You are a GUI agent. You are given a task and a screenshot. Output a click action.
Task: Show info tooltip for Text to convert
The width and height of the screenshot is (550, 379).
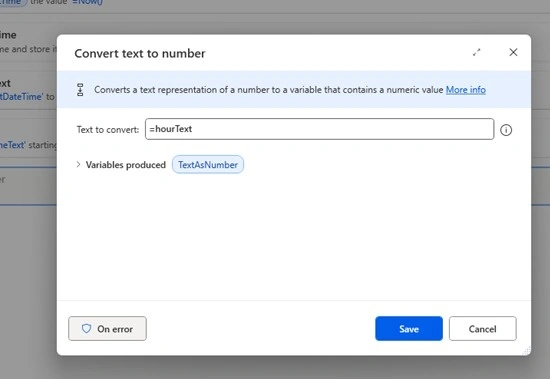pyautogui.click(x=506, y=130)
